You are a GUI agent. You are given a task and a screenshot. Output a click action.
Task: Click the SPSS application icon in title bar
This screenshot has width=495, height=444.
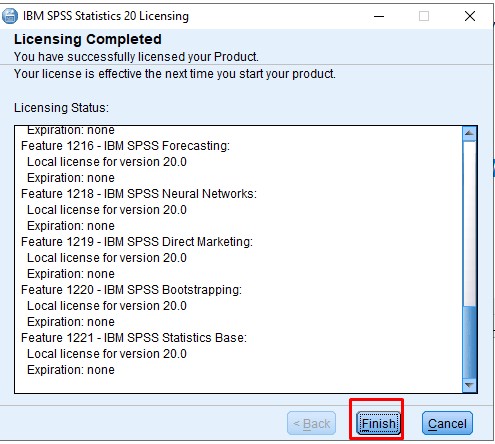[x=10, y=16]
